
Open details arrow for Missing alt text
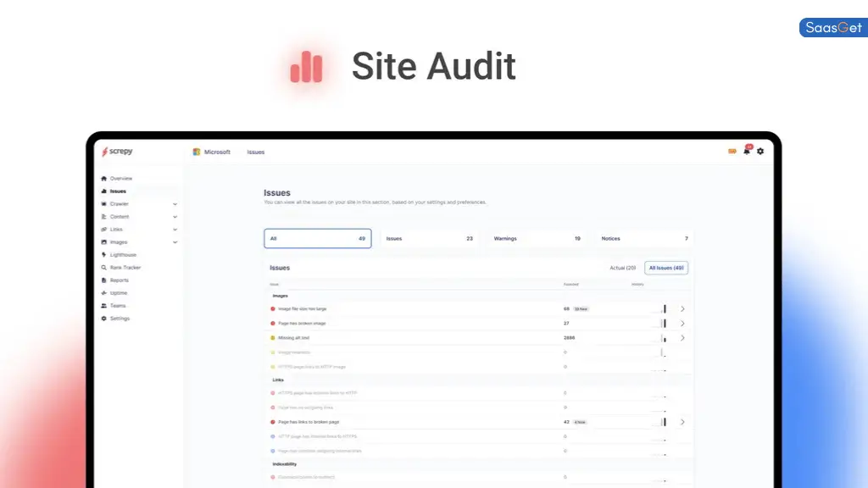point(682,337)
